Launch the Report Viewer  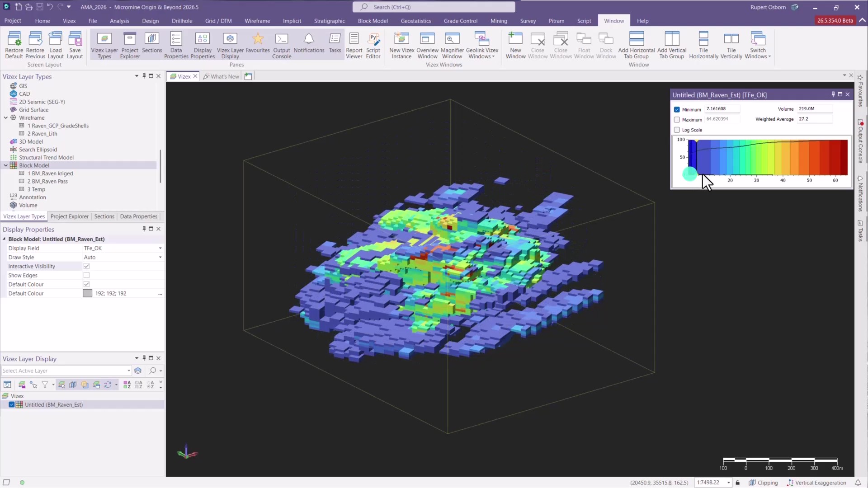click(354, 45)
